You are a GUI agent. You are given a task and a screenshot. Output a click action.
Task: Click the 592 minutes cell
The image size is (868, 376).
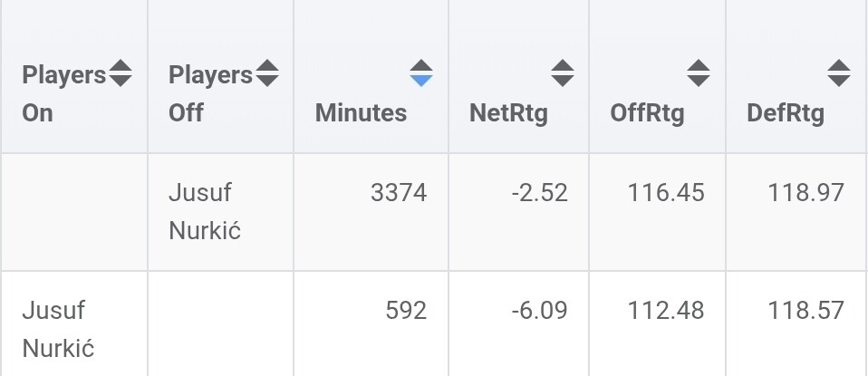click(406, 311)
